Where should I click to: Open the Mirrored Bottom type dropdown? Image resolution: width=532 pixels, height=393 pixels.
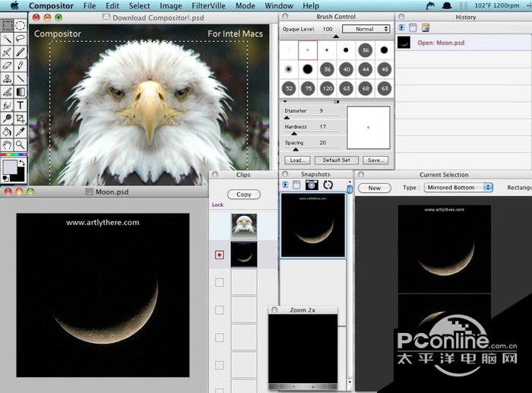click(x=458, y=188)
